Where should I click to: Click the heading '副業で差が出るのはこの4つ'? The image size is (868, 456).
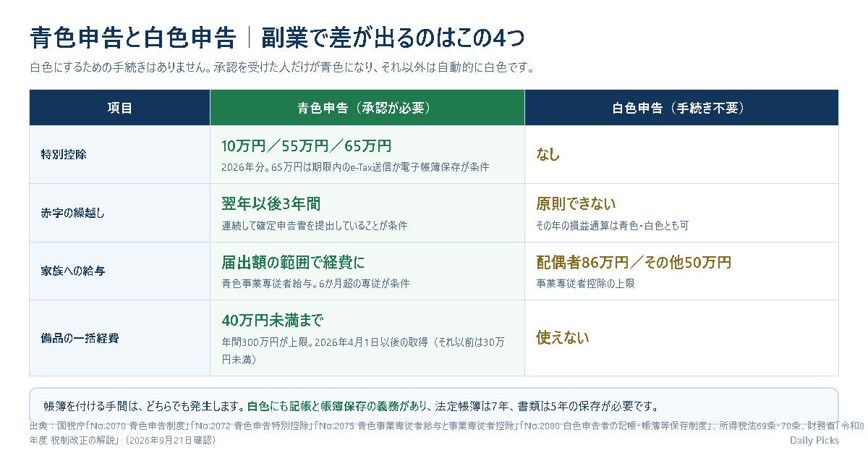(x=393, y=37)
